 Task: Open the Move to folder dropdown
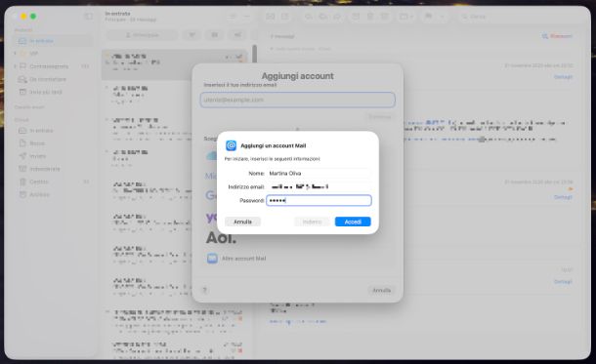[x=405, y=17]
